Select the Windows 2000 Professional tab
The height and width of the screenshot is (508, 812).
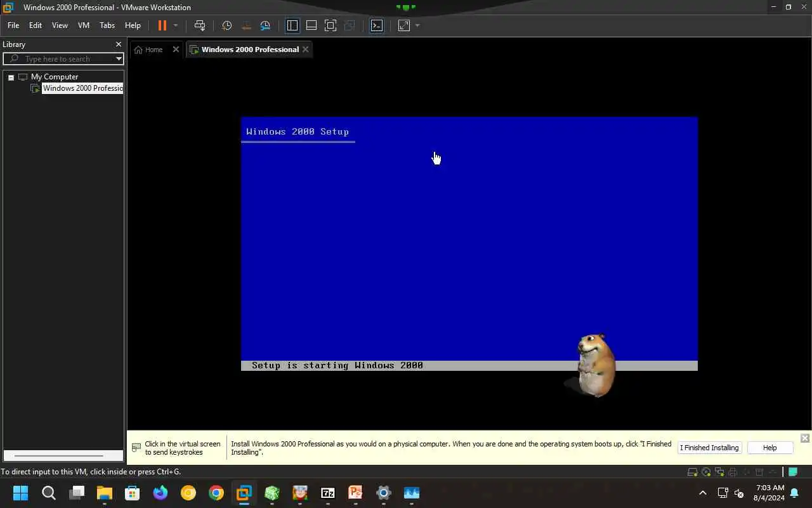click(250, 50)
